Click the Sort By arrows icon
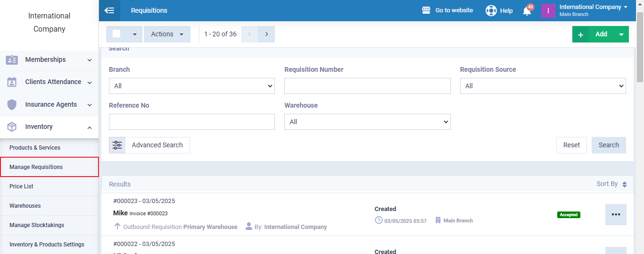The image size is (644, 254). [x=624, y=184]
